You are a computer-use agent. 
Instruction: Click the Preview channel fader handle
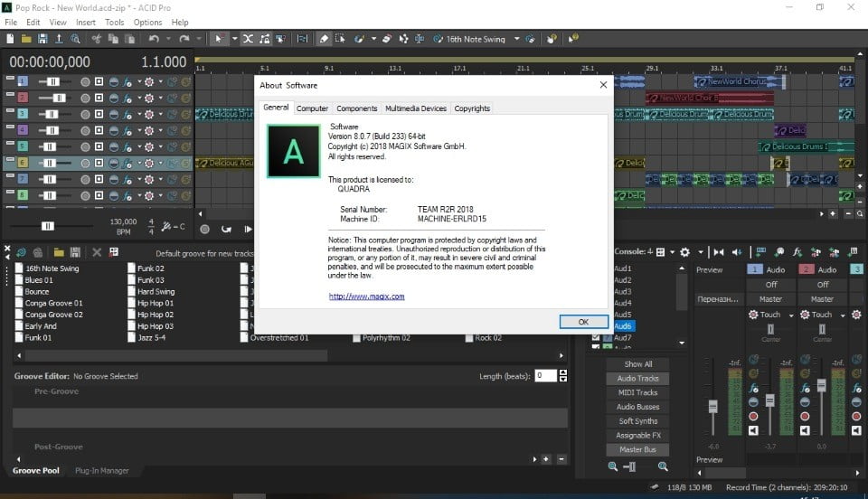coord(713,407)
